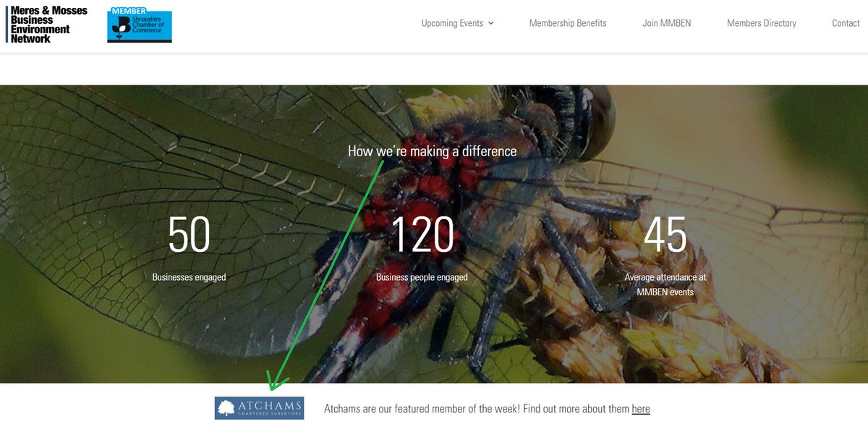Click the Shropshire Chamber of Commerce member badge
868x432 pixels.
tap(140, 25)
